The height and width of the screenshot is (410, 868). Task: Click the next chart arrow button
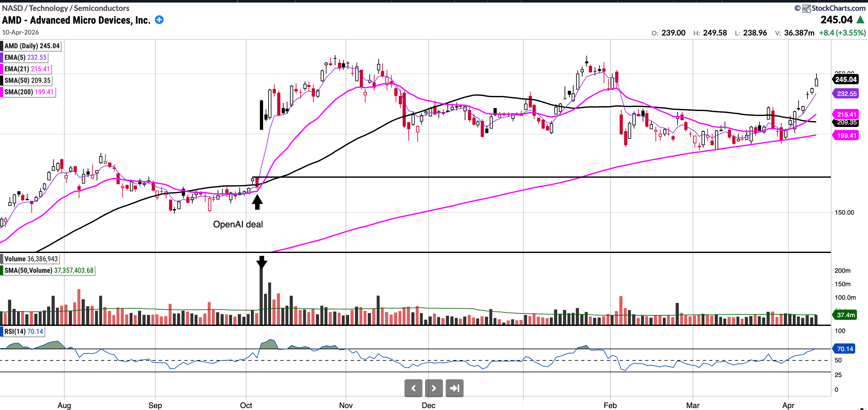click(434, 388)
